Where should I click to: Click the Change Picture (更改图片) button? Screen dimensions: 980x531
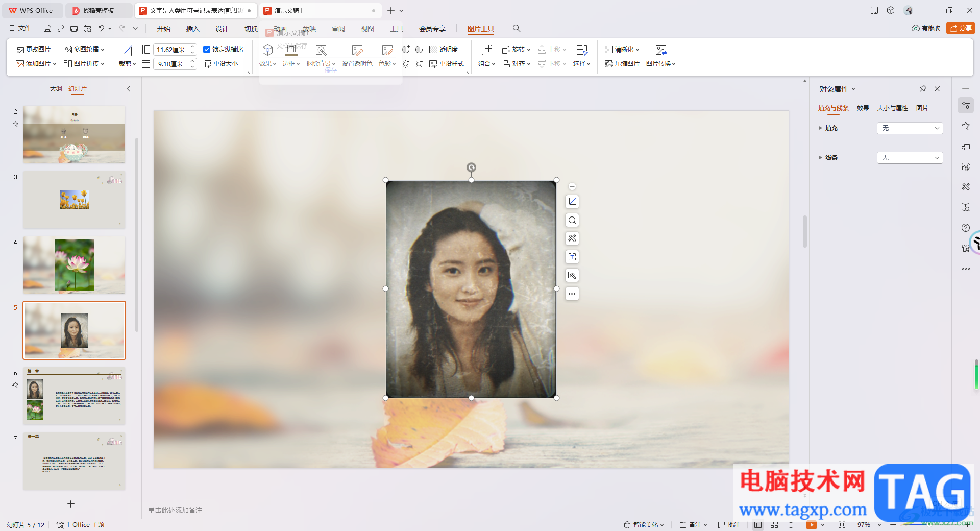click(34, 50)
